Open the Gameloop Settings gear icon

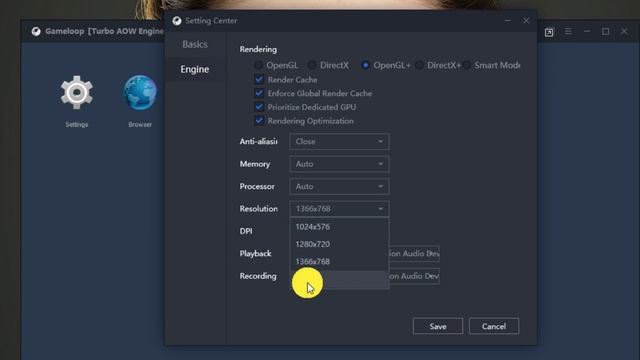(x=76, y=93)
